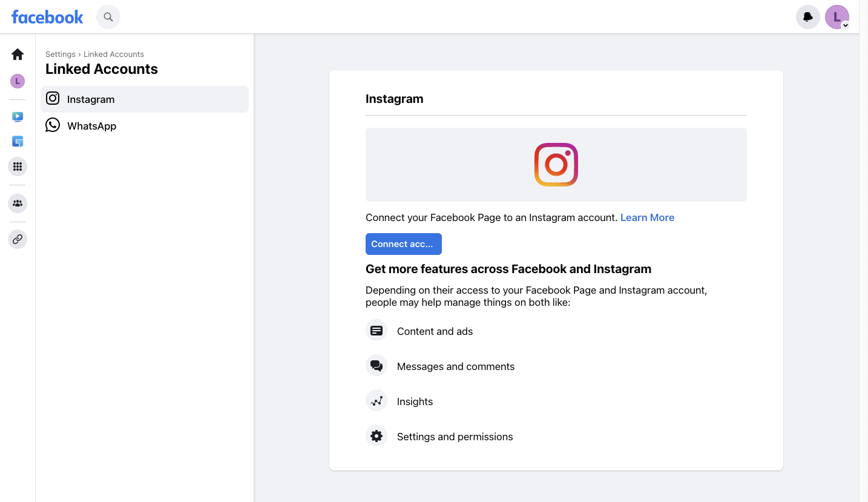Select the WhatsApp linked account tab
The image size is (868, 502).
pos(145,126)
